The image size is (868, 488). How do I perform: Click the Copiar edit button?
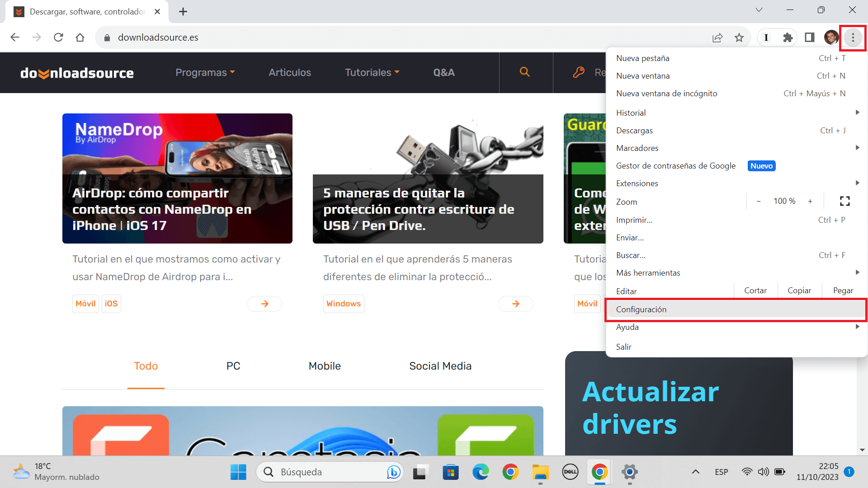pos(799,291)
